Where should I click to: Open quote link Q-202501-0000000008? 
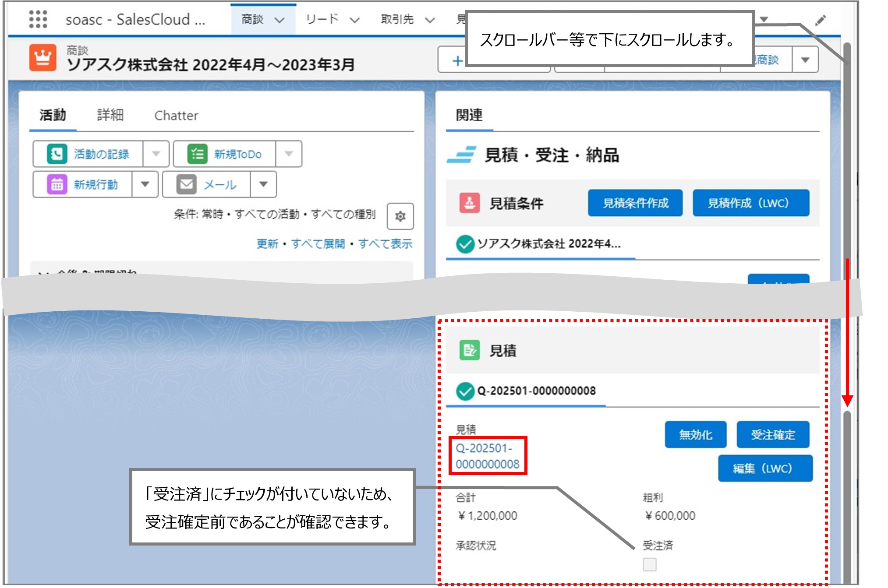[x=487, y=456]
